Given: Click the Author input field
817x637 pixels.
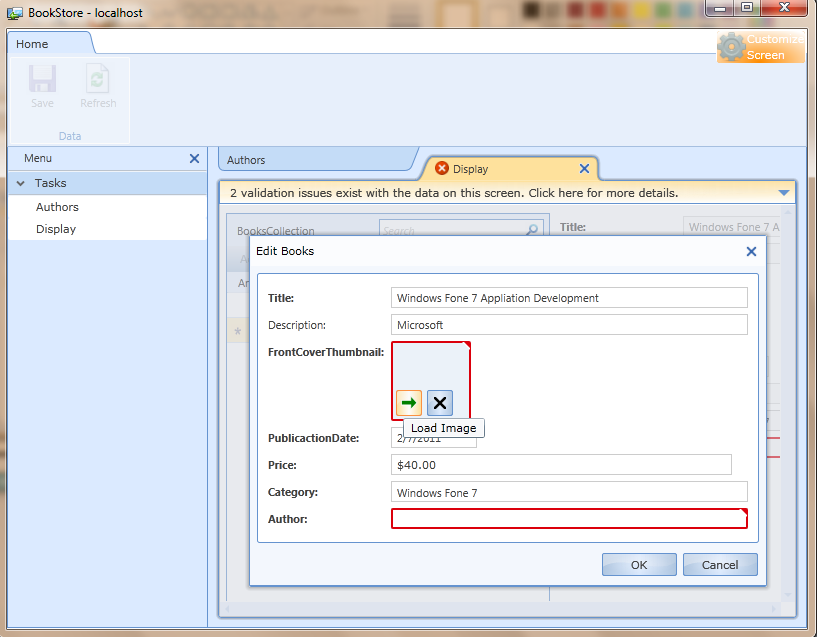Looking at the screenshot, I should click(568, 518).
